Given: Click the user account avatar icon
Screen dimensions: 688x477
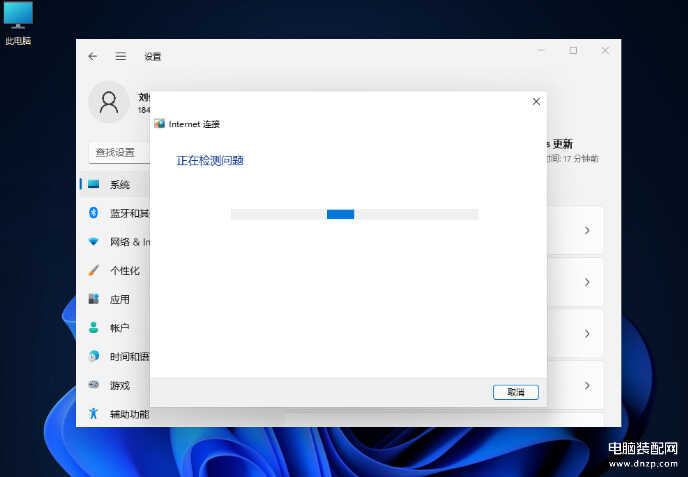Looking at the screenshot, I should pos(109,102).
